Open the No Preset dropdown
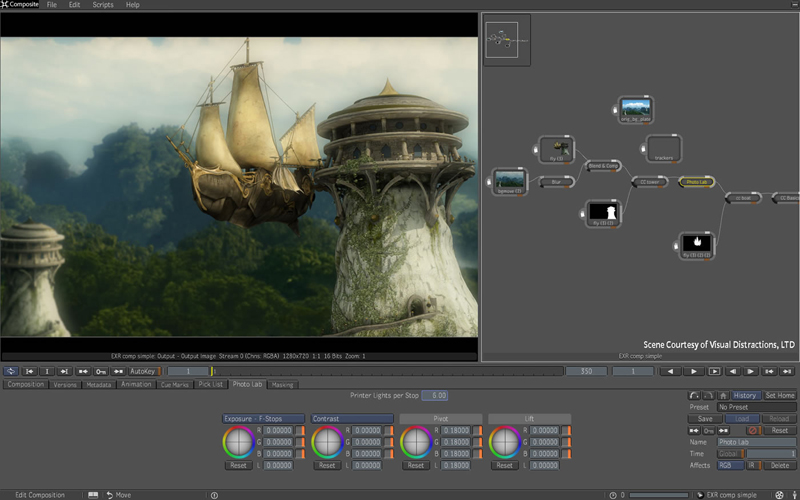Image resolution: width=800 pixels, height=500 pixels. [755, 407]
